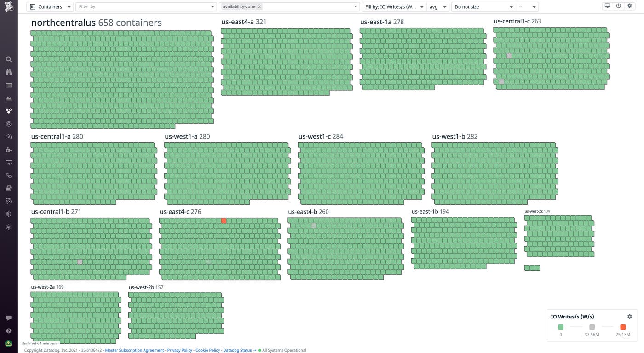The height and width of the screenshot is (353, 644).
Task: Open the search tool in the sidebar
Action: (x=8, y=59)
